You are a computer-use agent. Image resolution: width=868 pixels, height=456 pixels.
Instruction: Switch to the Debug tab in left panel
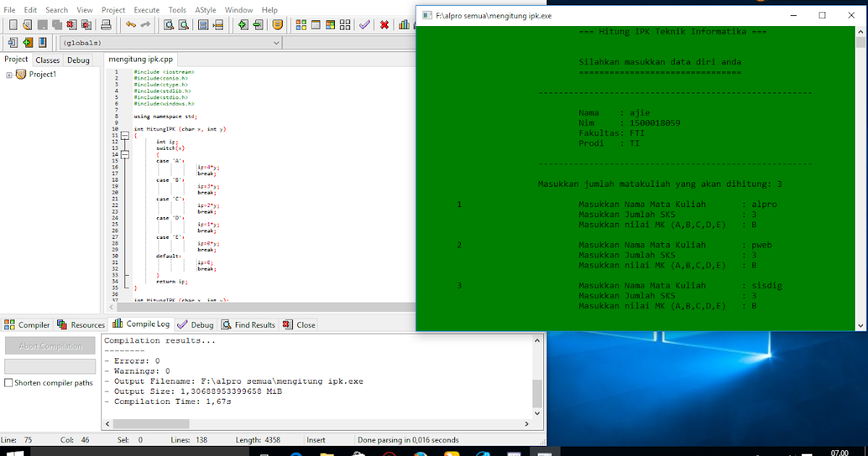[x=78, y=60]
